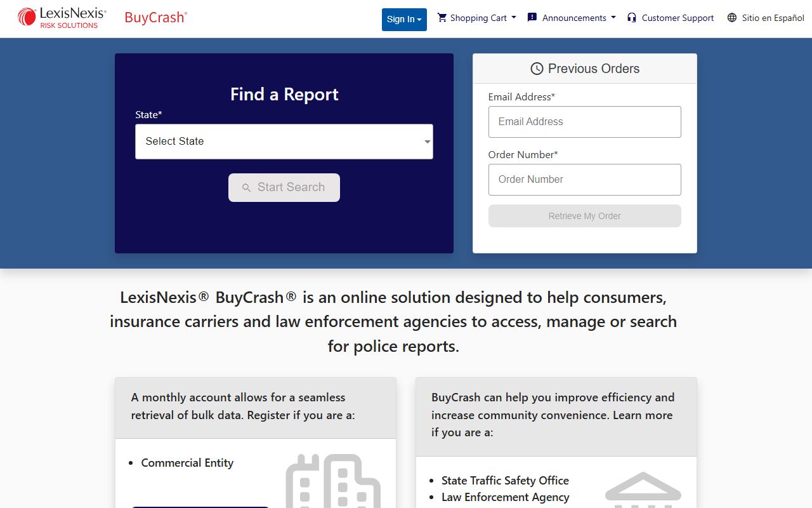The height and width of the screenshot is (508, 812).
Task: Click the LexisNexis Risk Solutions logo
Action: click(62, 18)
